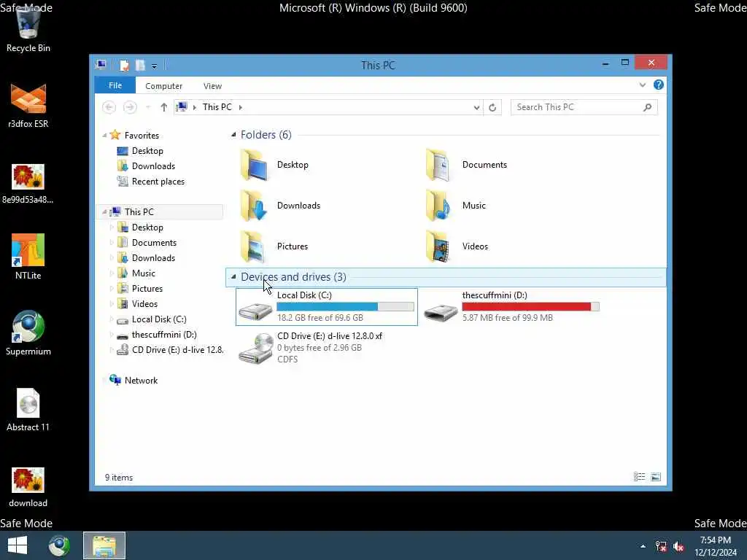Switch to the Computer ribbon tab

(x=163, y=86)
